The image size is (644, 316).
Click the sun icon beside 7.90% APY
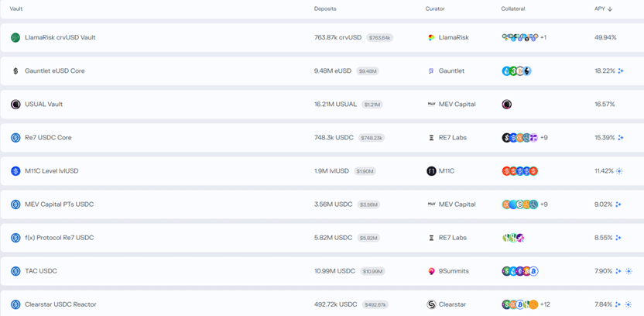click(629, 271)
